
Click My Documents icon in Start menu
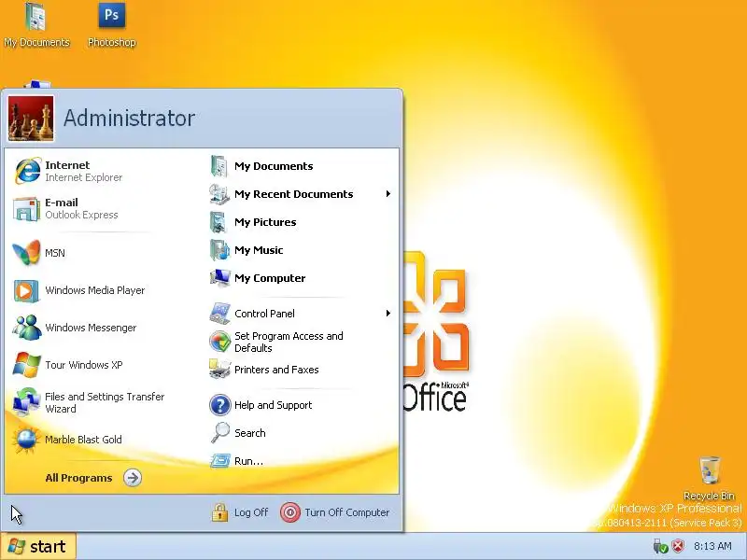[219, 166]
